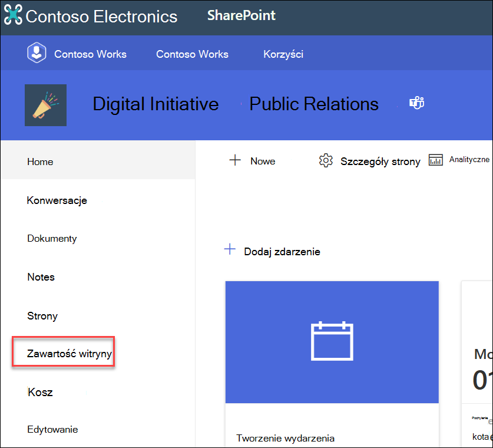Click the Contoso Electronics title text
The image size is (493, 448).
click(101, 17)
